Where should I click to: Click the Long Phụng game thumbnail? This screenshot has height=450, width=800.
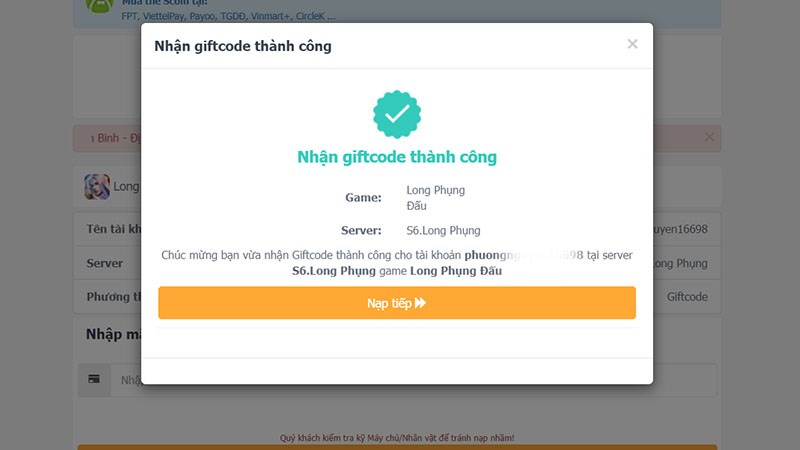click(97, 186)
